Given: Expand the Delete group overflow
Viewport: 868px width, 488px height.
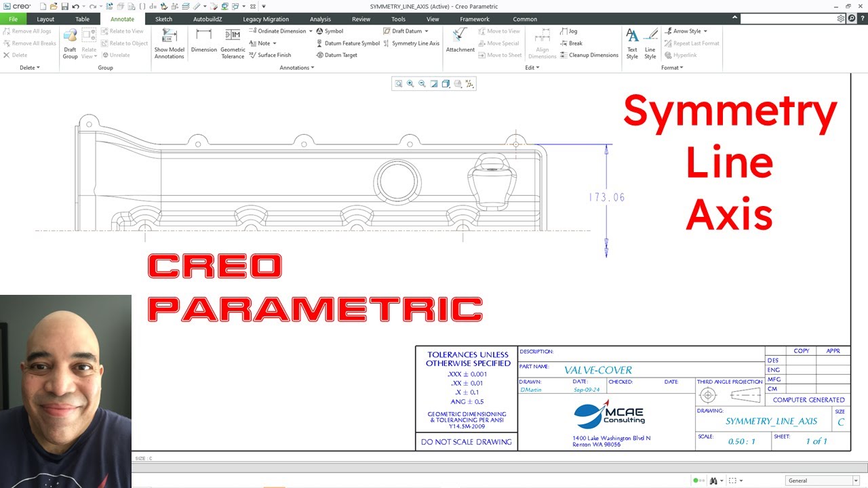Looking at the screenshot, I should click(30, 68).
